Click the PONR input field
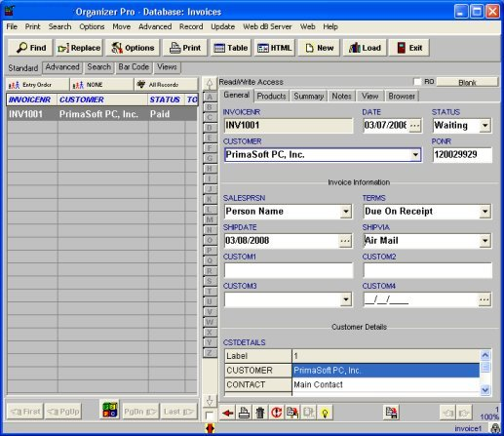504x436 pixels. (x=462, y=155)
